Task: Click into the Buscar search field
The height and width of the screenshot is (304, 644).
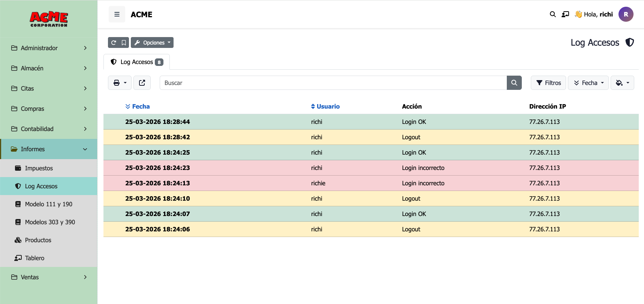Action: pyautogui.click(x=333, y=83)
